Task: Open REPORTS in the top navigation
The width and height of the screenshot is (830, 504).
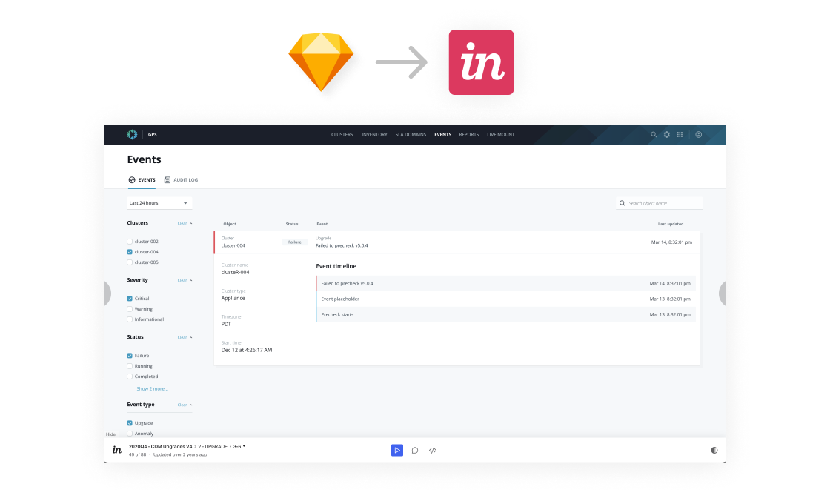Action: (468, 134)
